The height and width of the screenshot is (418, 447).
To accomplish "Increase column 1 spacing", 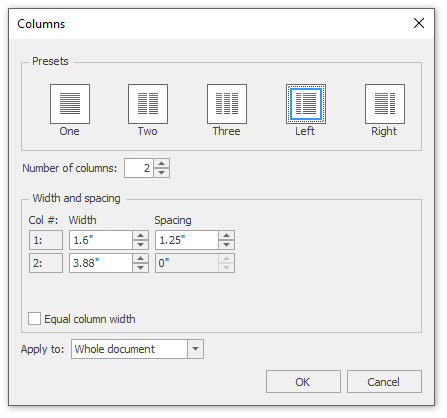I will [x=227, y=235].
